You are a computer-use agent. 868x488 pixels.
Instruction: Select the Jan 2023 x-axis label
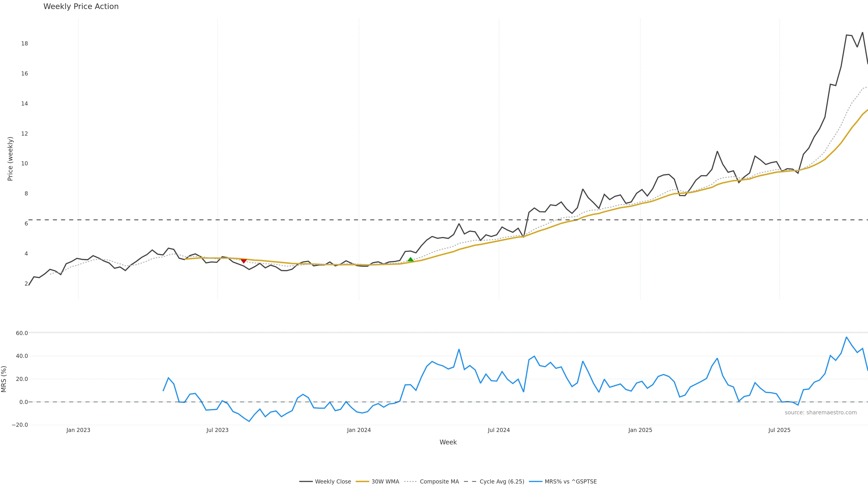point(78,430)
